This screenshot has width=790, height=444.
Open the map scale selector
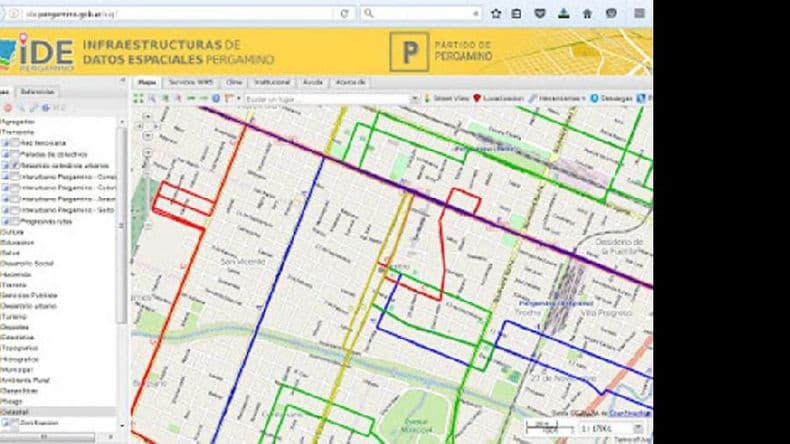[x=612, y=429]
